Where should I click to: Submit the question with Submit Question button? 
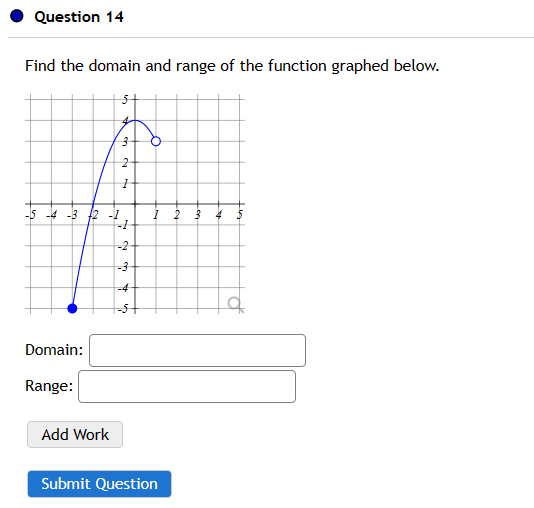pos(99,484)
